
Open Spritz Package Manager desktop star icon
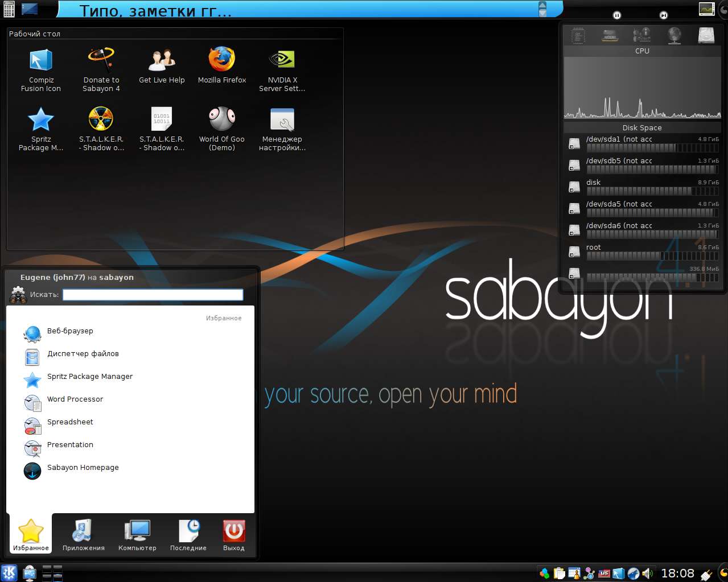pyautogui.click(x=41, y=129)
